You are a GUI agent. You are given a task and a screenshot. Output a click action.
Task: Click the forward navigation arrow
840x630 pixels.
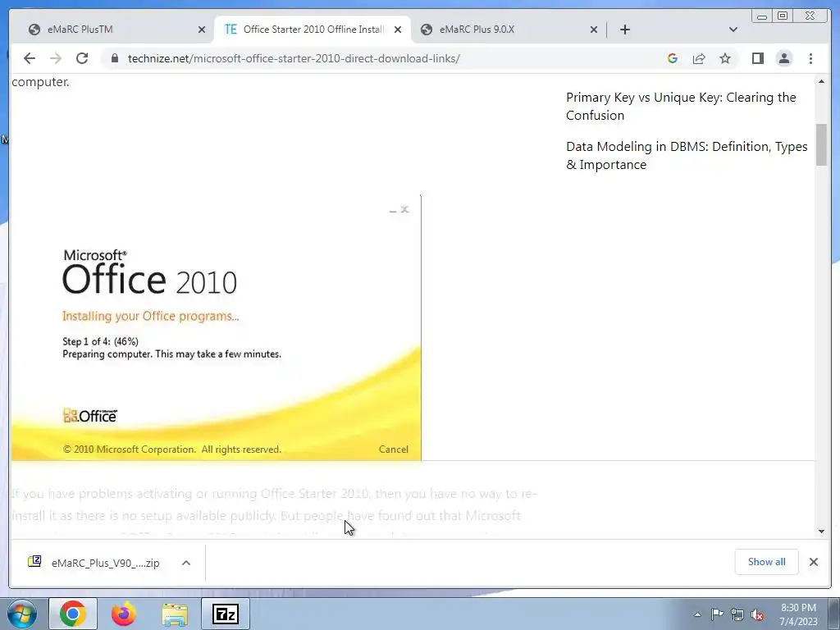56,58
